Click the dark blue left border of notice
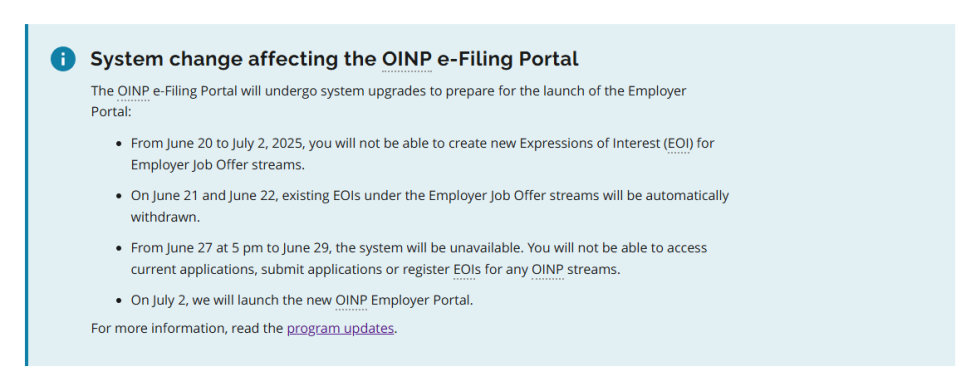The image size is (966, 386). click(x=26, y=195)
